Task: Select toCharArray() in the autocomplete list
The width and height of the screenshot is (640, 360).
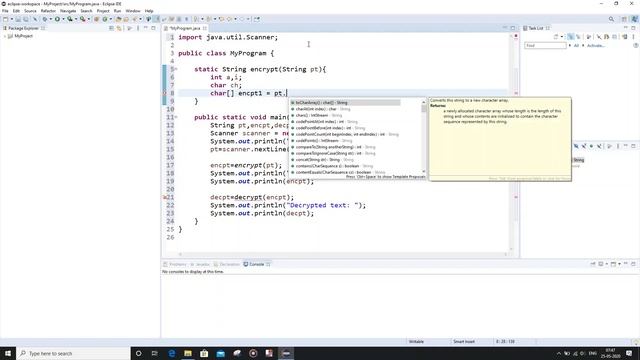Action: (x=345, y=102)
